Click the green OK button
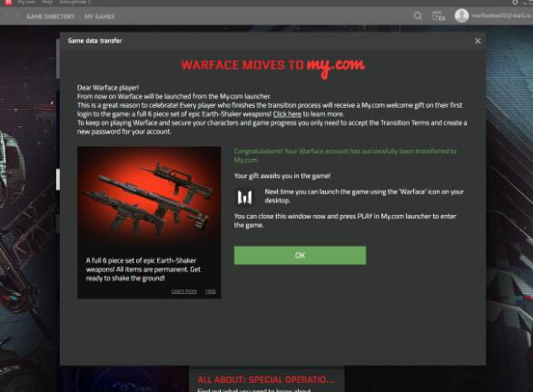Viewport: 533px width, 392px height. pyautogui.click(x=300, y=255)
